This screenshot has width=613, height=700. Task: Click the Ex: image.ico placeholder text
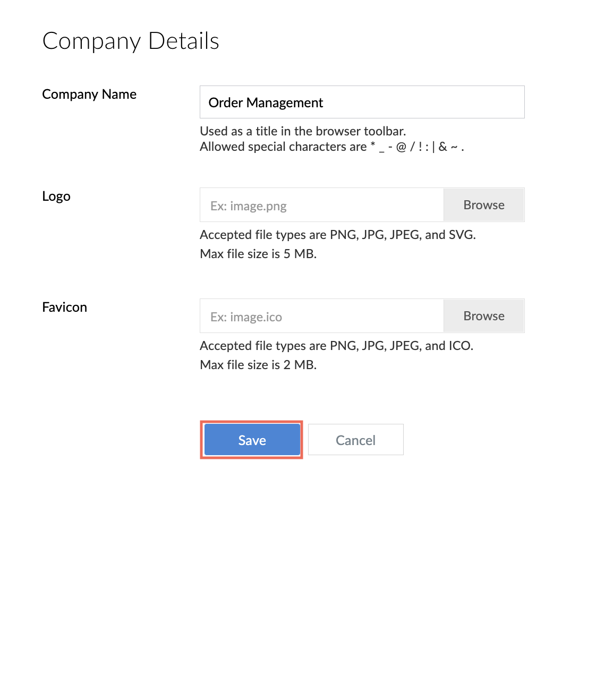coord(246,317)
